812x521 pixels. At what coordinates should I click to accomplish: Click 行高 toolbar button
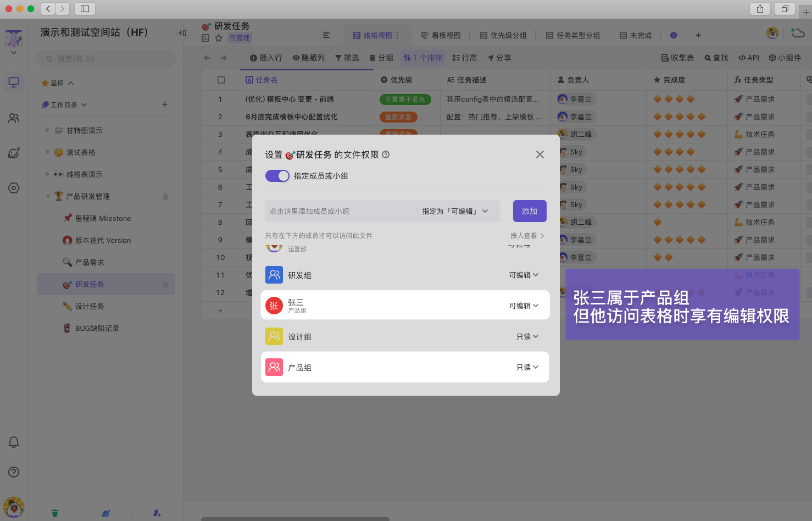click(x=465, y=58)
